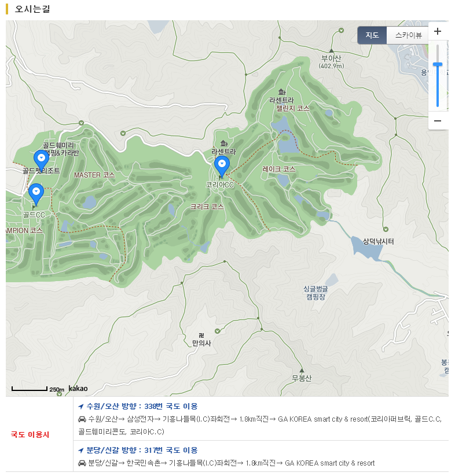Click the 분당/신갈 방향 heading
Viewport: 455px width, 476px height.
[142, 450]
